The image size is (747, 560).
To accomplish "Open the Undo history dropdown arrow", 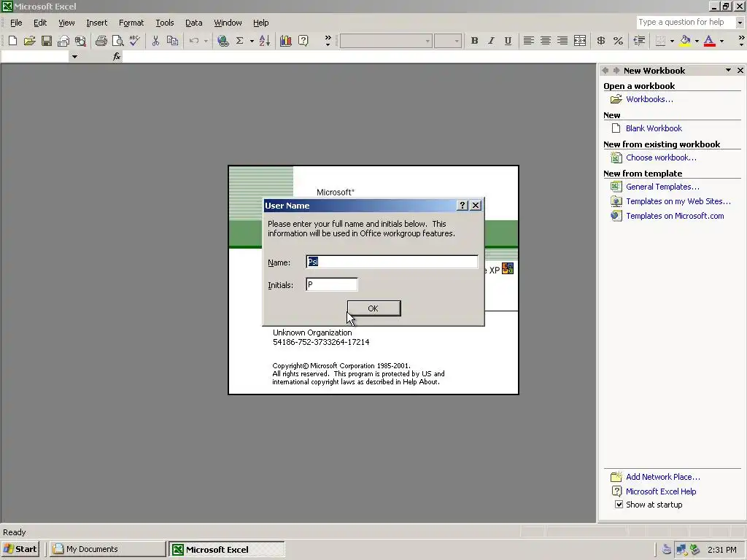I will click(x=206, y=41).
